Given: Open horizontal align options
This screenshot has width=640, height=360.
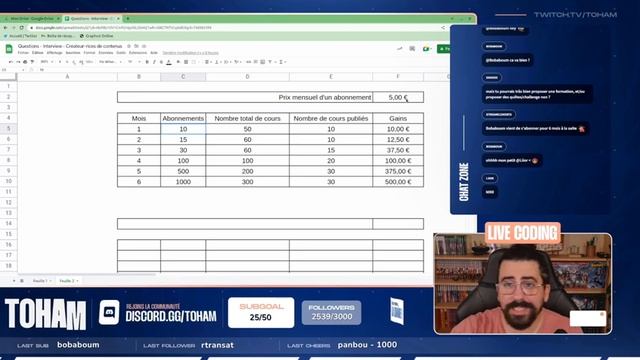Looking at the screenshot, I should [208, 62].
